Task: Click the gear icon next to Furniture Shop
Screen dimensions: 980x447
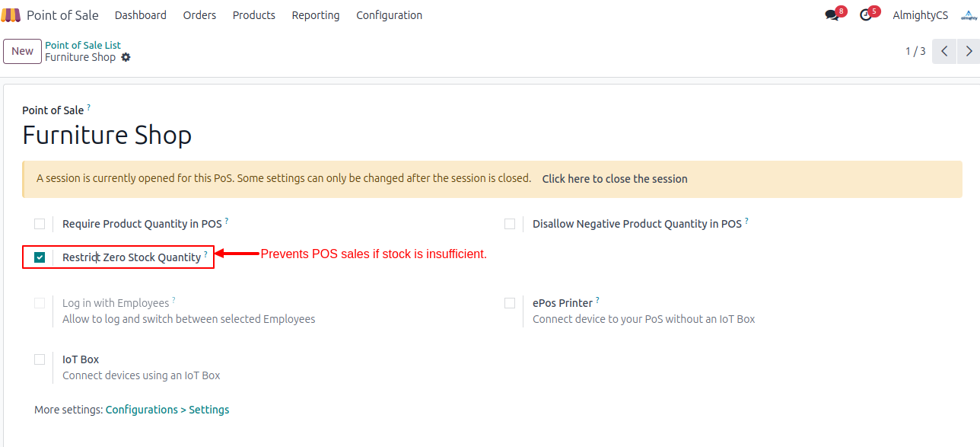Action: click(126, 57)
